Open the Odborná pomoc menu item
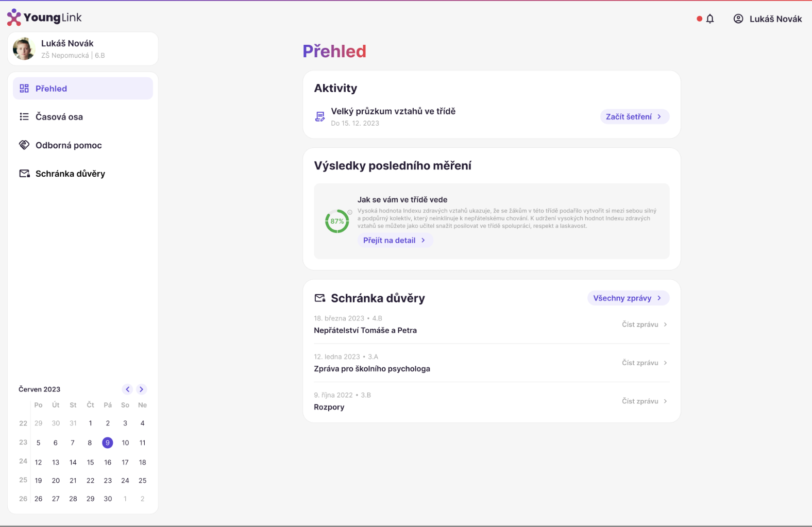Viewport: 812px width, 527px height. tap(83, 145)
